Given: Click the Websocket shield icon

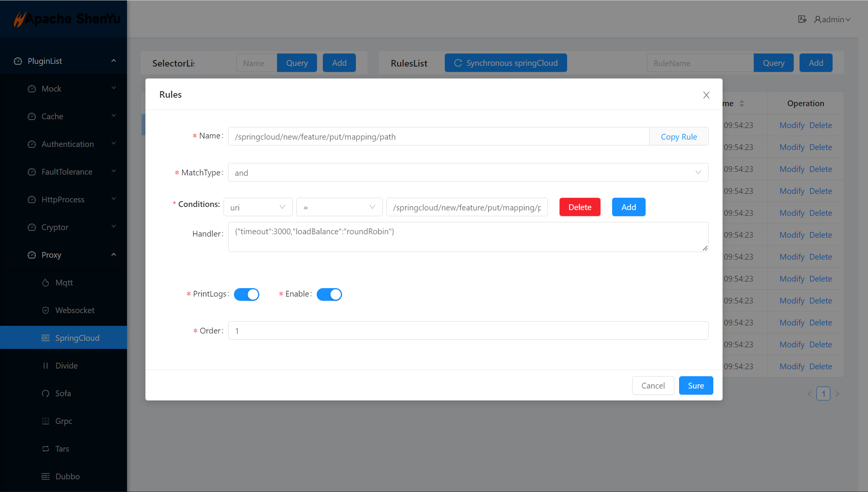Looking at the screenshot, I should [x=45, y=310].
